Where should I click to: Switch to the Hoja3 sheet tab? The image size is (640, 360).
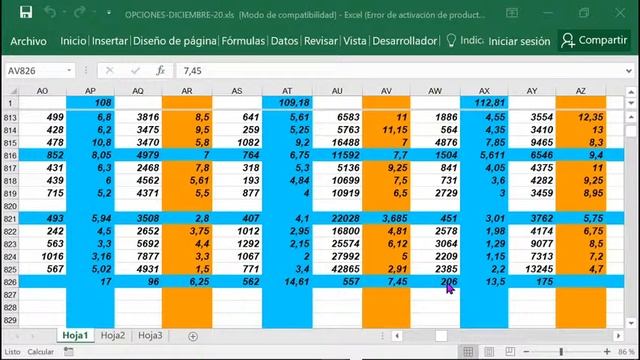[x=150, y=336]
